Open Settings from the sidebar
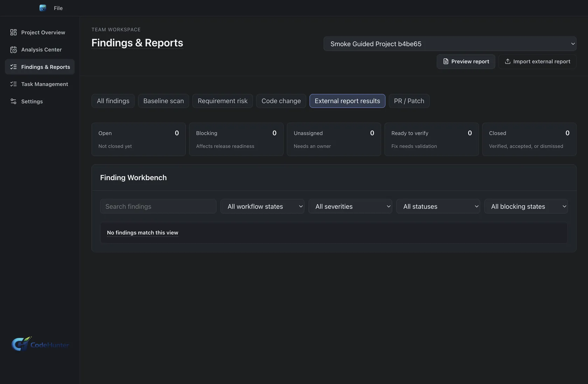The height and width of the screenshot is (384, 588). point(40,101)
